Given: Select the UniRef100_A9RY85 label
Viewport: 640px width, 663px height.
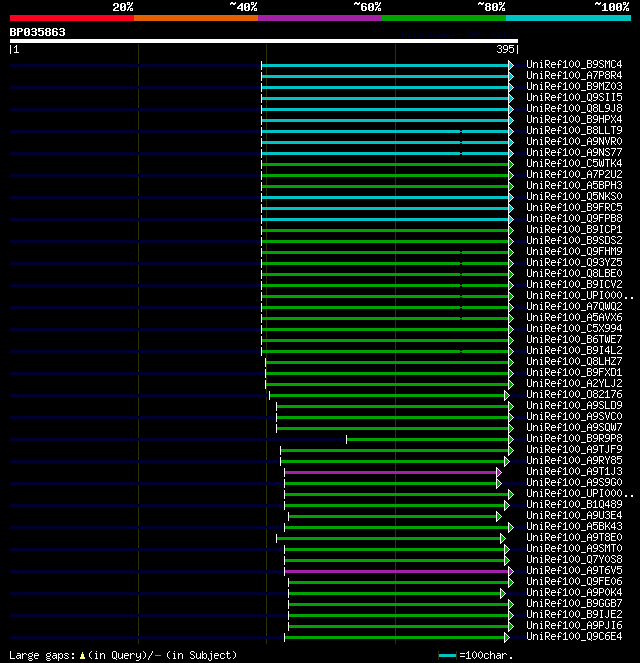Looking at the screenshot, I should click(x=574, y=460).
